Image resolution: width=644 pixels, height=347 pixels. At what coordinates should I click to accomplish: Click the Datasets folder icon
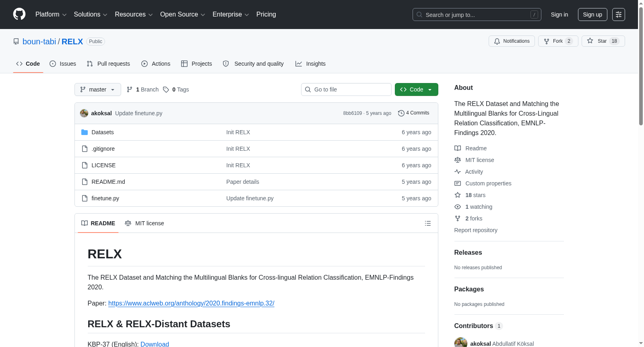85,132
